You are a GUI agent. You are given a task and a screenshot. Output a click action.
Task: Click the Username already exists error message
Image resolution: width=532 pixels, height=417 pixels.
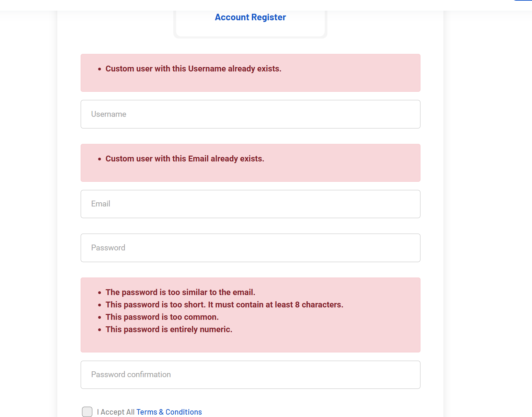click(193, 69)
